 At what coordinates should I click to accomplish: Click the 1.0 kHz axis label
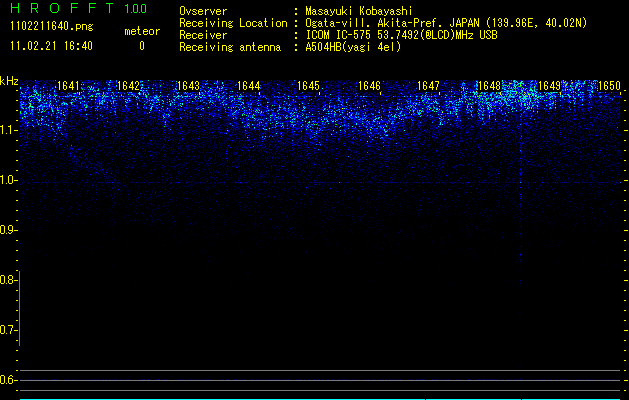tap(8, 180)
